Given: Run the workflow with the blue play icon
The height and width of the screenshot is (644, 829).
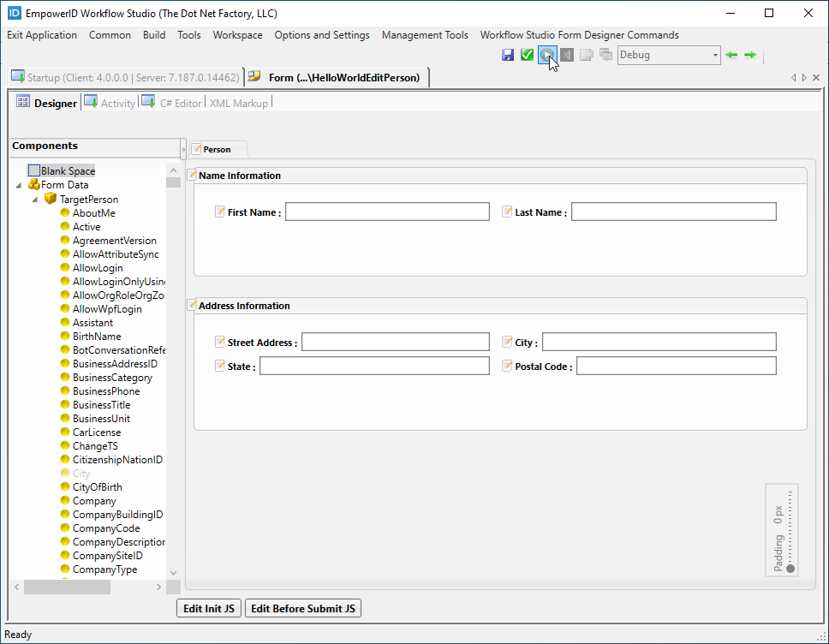Looking at the screenshot, I should coord(546,54).
